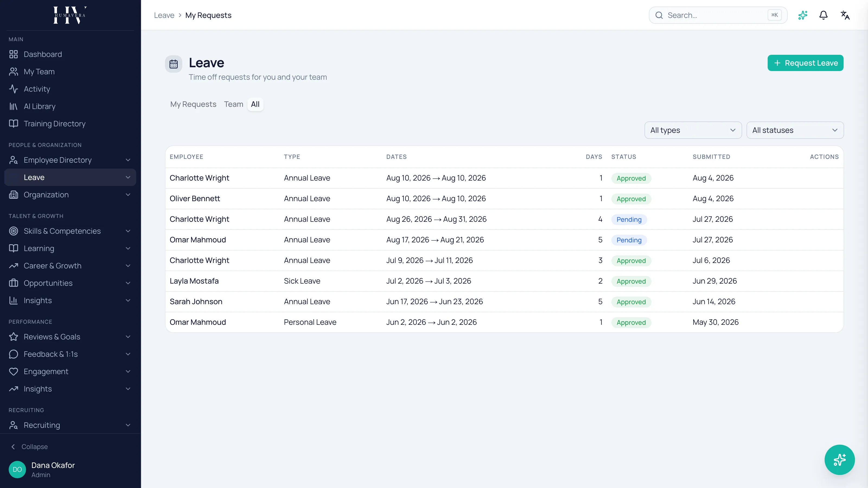
Task: Open the Feedback & 1:1s chat bubble icon
Action: click(14, 354)
